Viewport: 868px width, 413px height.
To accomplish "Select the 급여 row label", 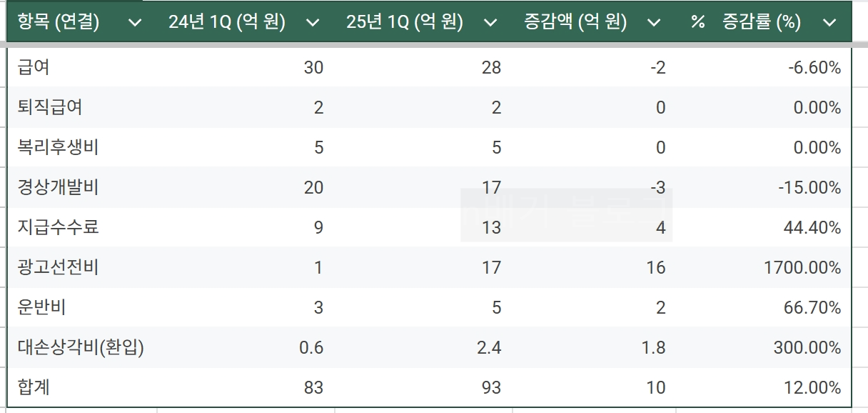I will pos(34,67).
